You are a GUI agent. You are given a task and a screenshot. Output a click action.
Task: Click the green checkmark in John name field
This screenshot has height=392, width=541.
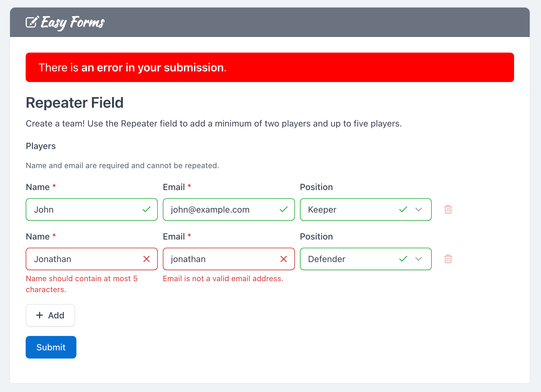tap(147, 209)
